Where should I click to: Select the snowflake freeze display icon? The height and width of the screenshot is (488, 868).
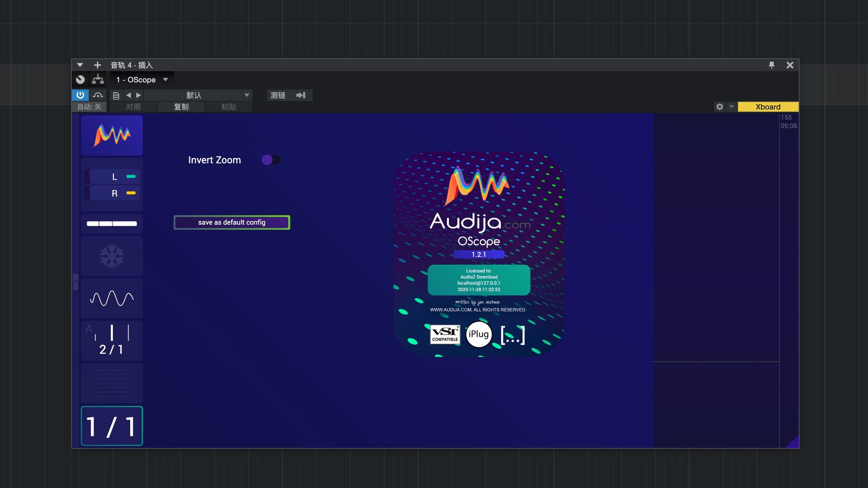(x=111, y=256)
